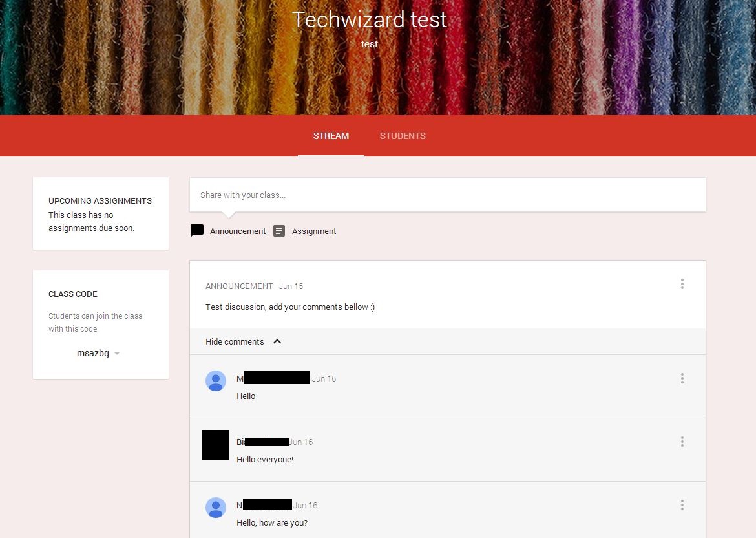Viewport: 756px width, 538px height.
Task: Click the 'Techwizard test' class title
Action: [x=369, y=19]
